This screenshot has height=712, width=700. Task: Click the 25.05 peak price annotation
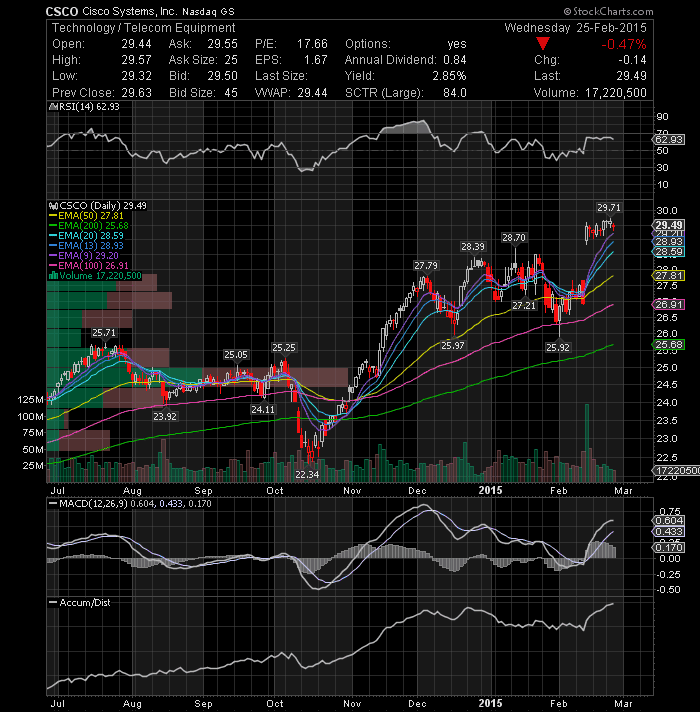[236, 355]
